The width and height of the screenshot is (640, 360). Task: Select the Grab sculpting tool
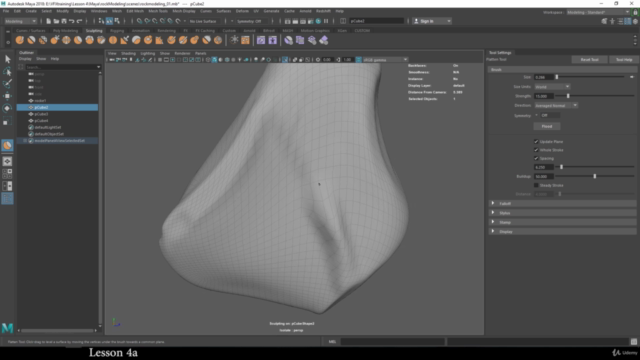(x=55, y=40)
